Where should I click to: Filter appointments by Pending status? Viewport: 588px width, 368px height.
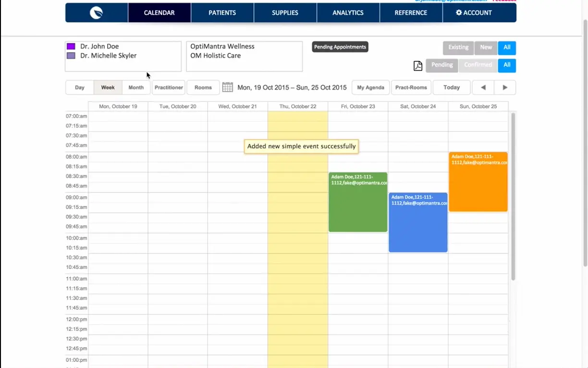click(x=441, y=64)
